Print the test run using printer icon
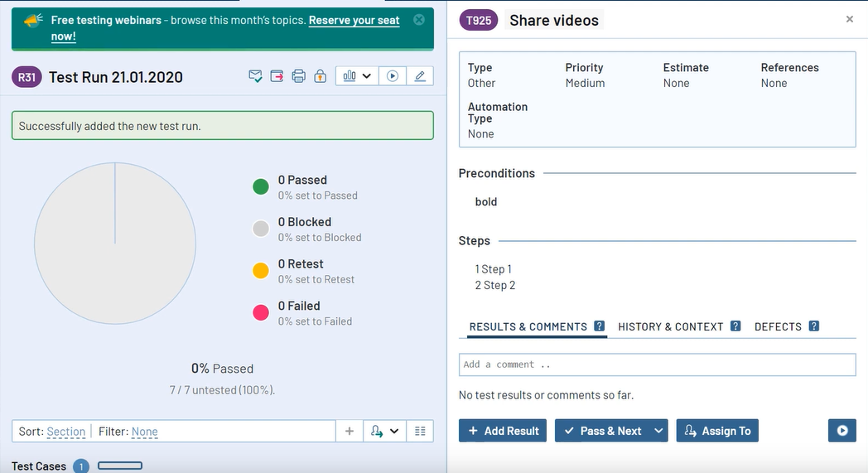This screenshot has width=868, height=473. click(x=298, y=76)
